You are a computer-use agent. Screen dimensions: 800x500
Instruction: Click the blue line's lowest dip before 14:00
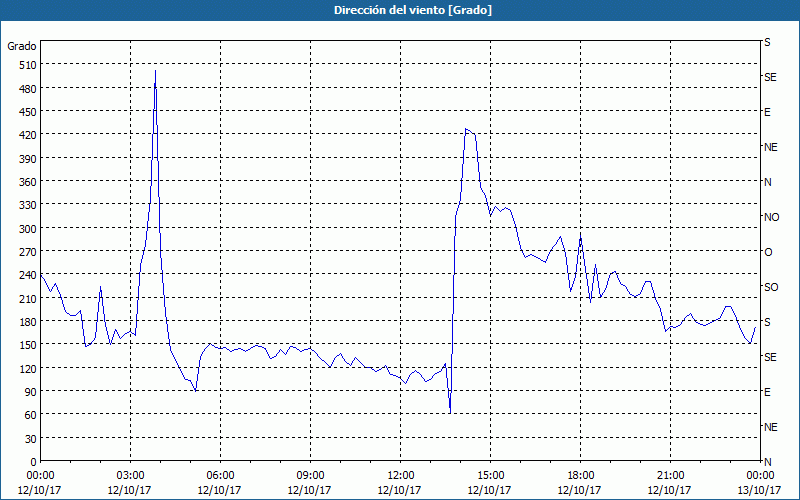click(450, 413)
